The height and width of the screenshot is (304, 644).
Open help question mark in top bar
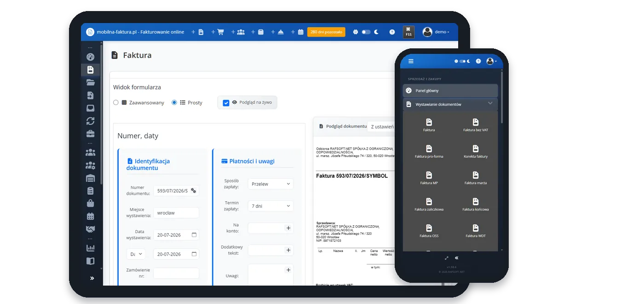[x=392, y=32]
